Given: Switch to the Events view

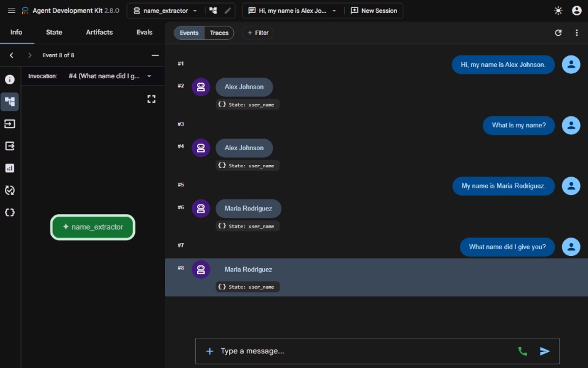Looking at the screenshot, I should [189, 33].
